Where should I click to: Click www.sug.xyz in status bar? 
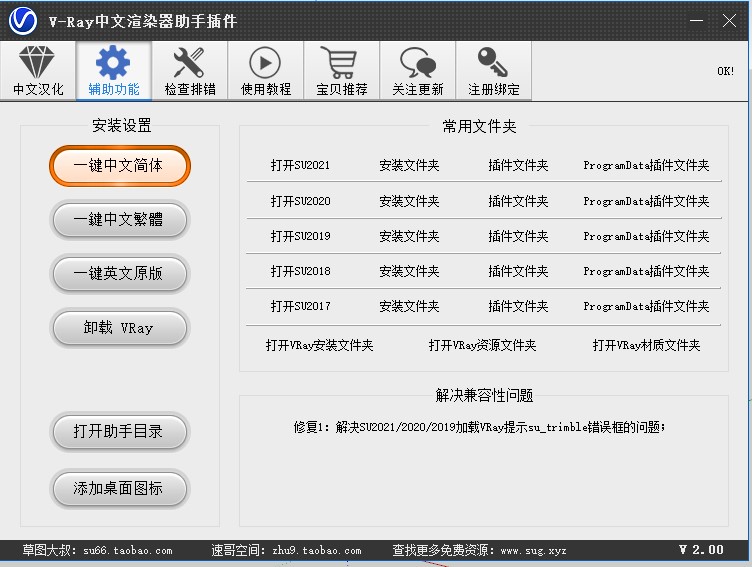click(533, 551)
